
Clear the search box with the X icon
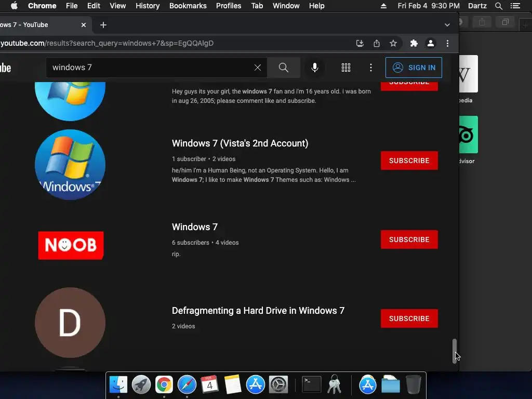click(x=258, y=68)
